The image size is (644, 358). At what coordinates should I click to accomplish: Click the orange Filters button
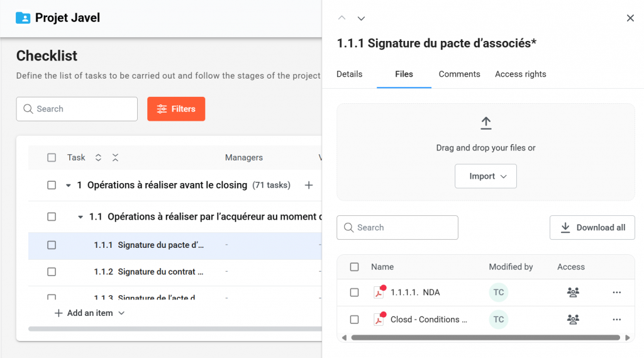pyautogui.click(x=176, y=109)
